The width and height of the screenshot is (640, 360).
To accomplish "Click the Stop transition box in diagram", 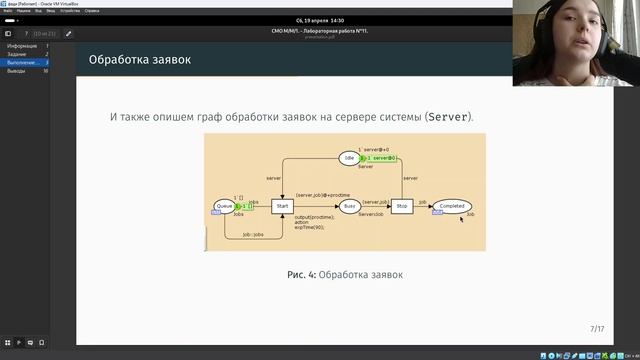I will click(402, 206).
